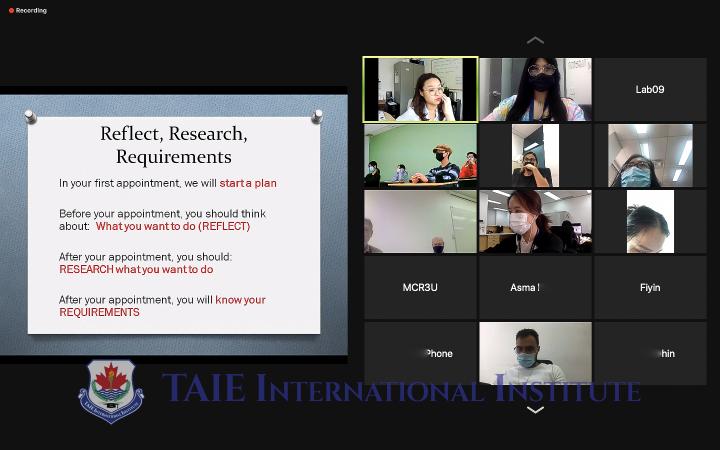The width and height of the screenshot is (720, 450).
Task: Click the 'know your REQUIREMENTS' red text
Action: [x=162, y=306]
